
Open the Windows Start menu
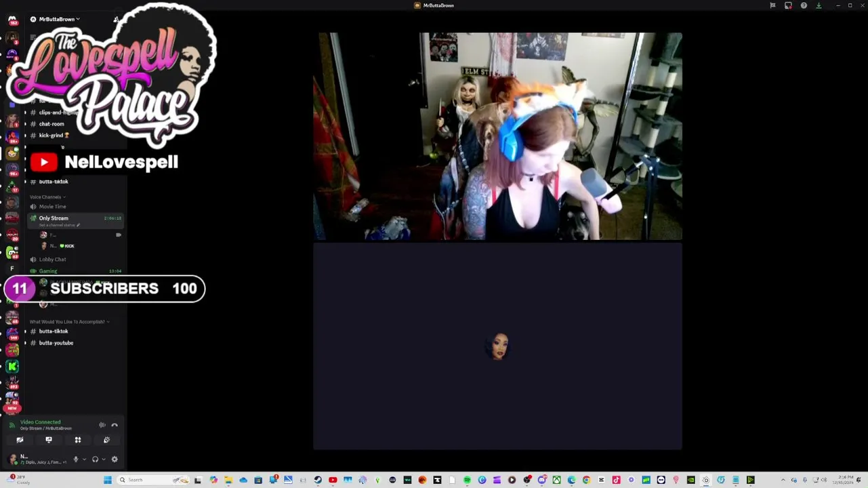coord(107,480)
